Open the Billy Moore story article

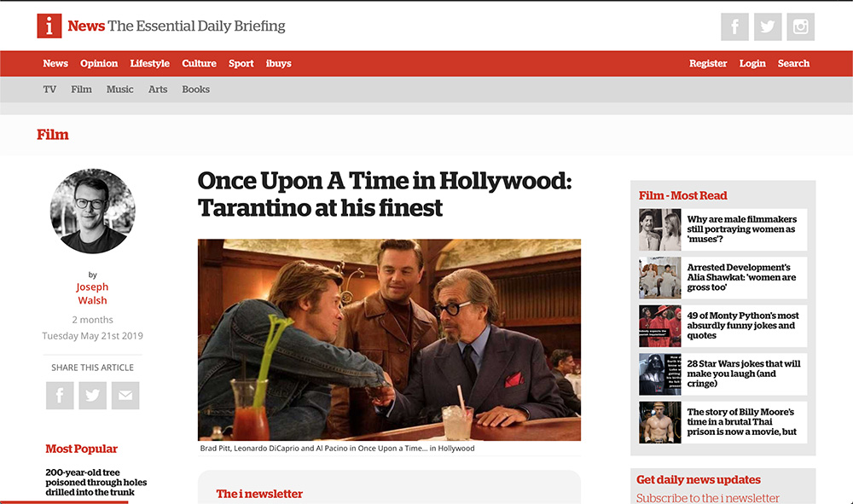pos(741,421)
